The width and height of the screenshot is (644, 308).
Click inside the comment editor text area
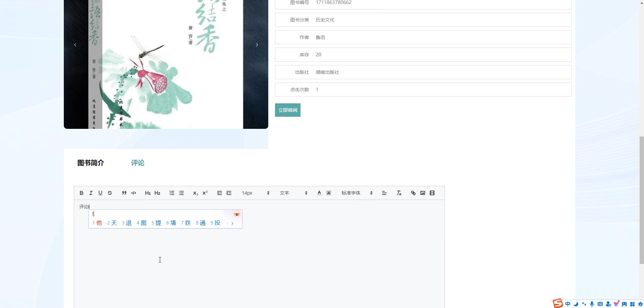pyautogui.click(x=259, y=254)
